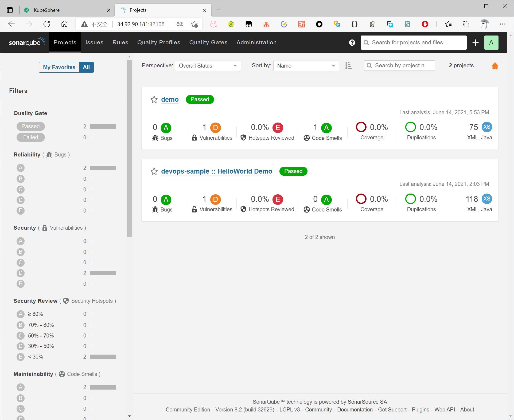Open the Documentation footer link

pyautogui.click(x=355, y=410)
